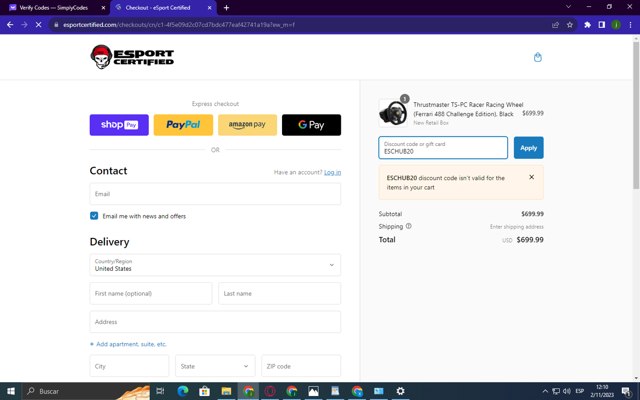Show shipping info tooltip icon
640x400 pixels.
coord(409,226)
